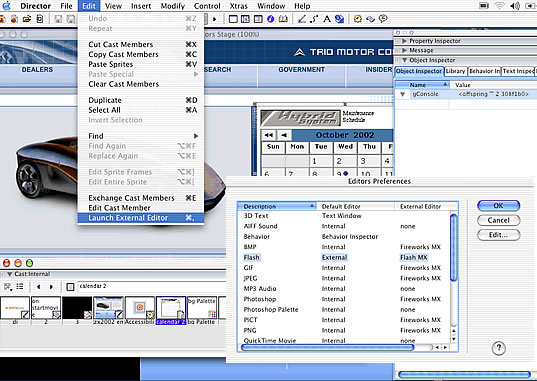This screenshot has width=537, height=381.
Task: Click OK in Editors Preferences
Action: point(498,206)
